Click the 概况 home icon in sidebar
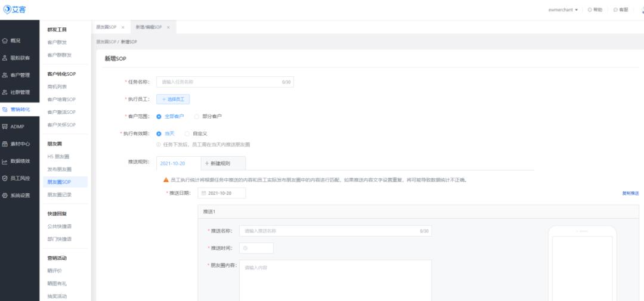644x301 pixels. 5,41
